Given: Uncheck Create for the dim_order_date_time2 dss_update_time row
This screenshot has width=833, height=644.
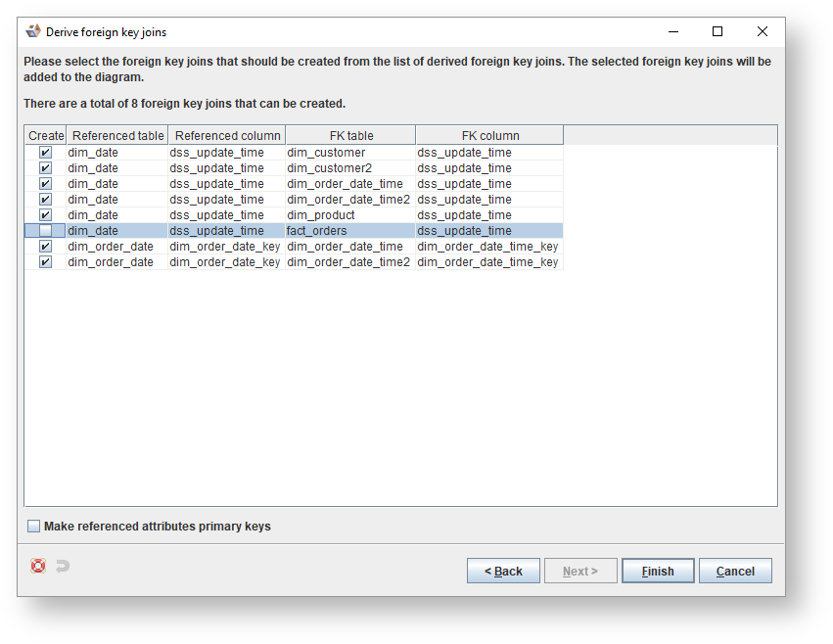Looking at the screenshot, I should coord(45,200).
